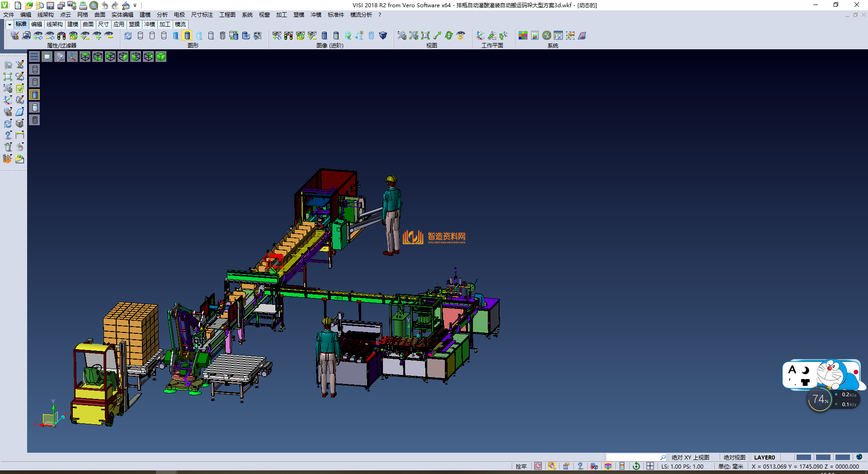This screenshot has width=868, height=474.
Task: Click the color palette grid icon
Action: 523,36
